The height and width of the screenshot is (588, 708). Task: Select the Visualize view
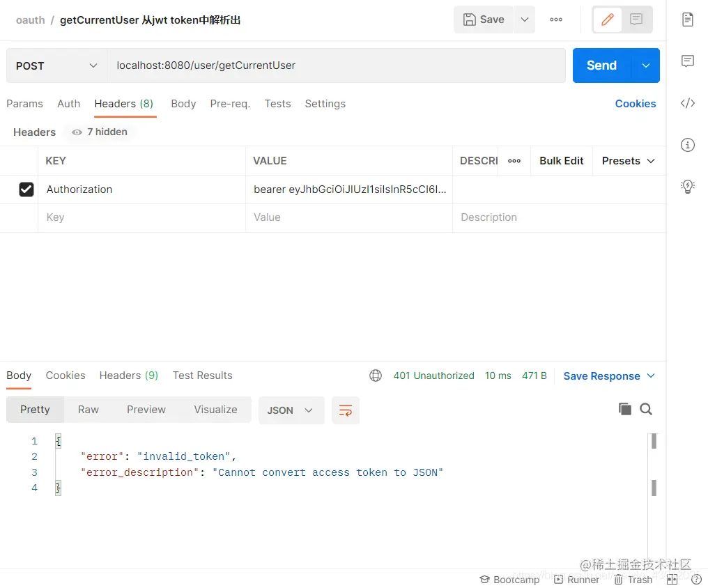tap(215, 410)
